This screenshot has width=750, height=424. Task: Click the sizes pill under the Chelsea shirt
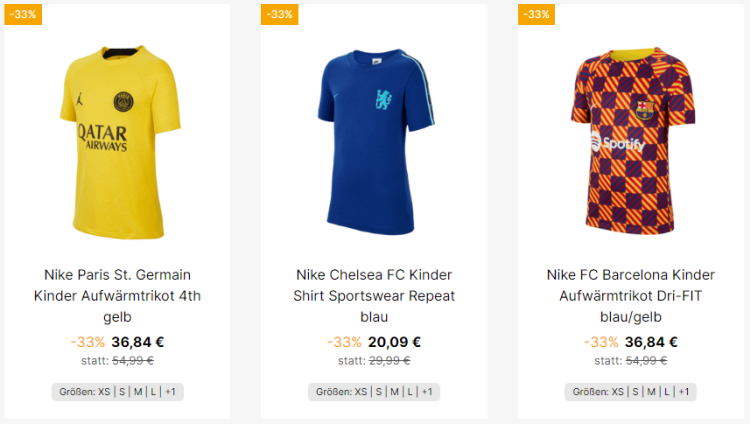pos(374,392)
